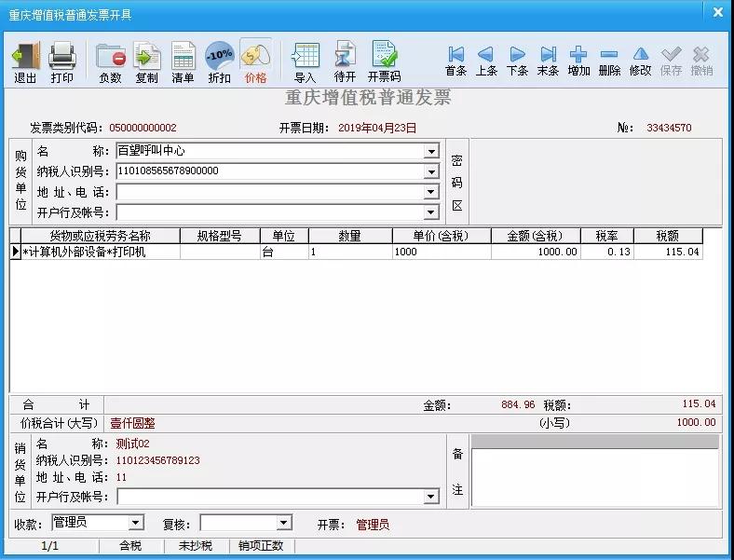Click the 含税 status bar entry
This screenshot has width=734, height=560.
point(130,545)
